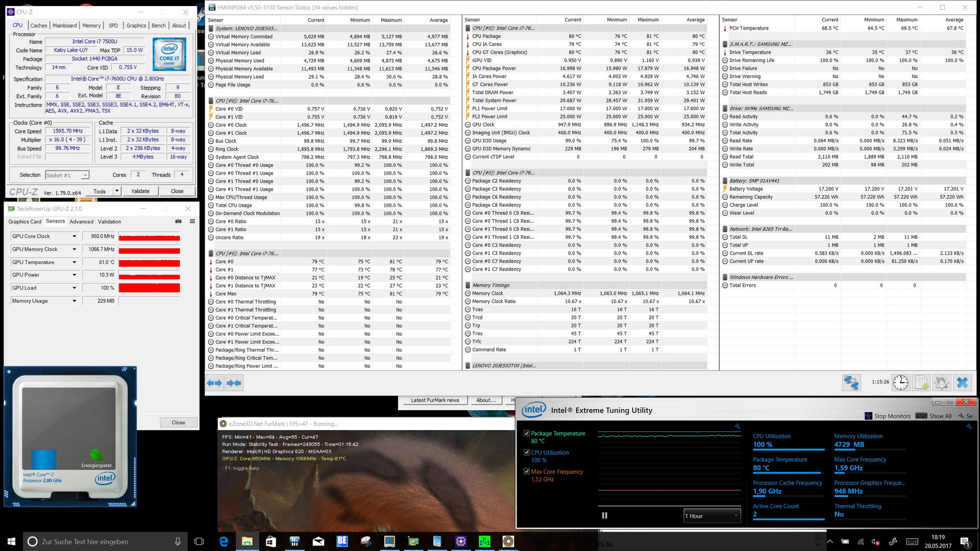Open HWiNFO remote network monitoring icon

click(x=851, y=382)
